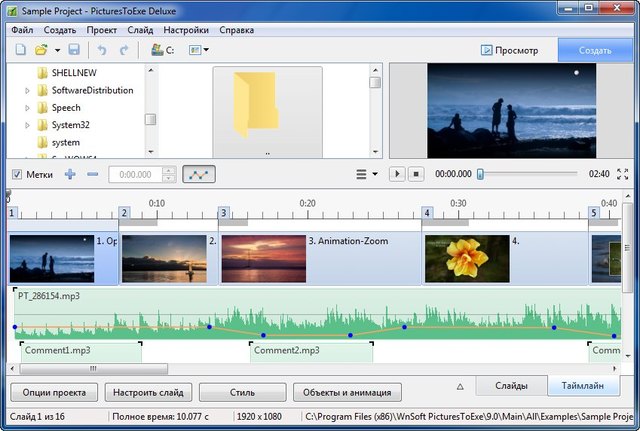Open the file list view mode dropdown
Image resolution: width=640 pixels, height=431 pixels.
198,49
